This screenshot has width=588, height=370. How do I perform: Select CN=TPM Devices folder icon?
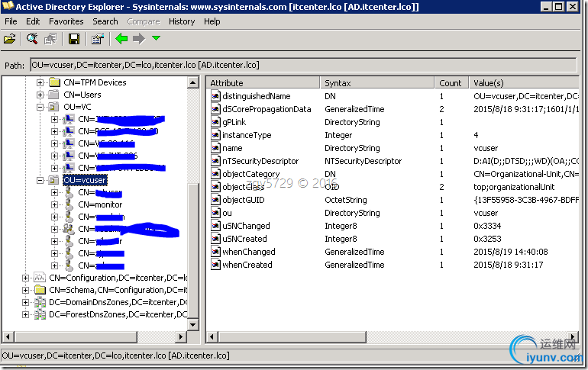coord(55,82)
